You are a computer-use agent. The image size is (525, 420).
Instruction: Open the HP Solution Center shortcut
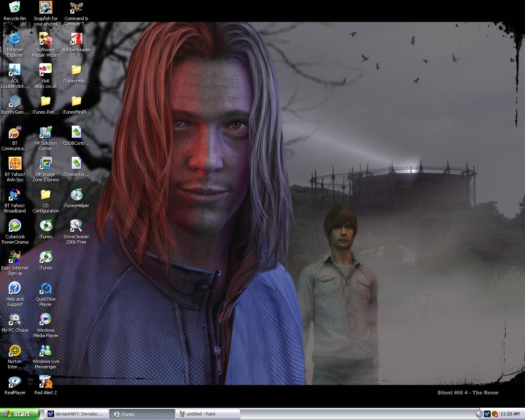[x=46, y=138]
